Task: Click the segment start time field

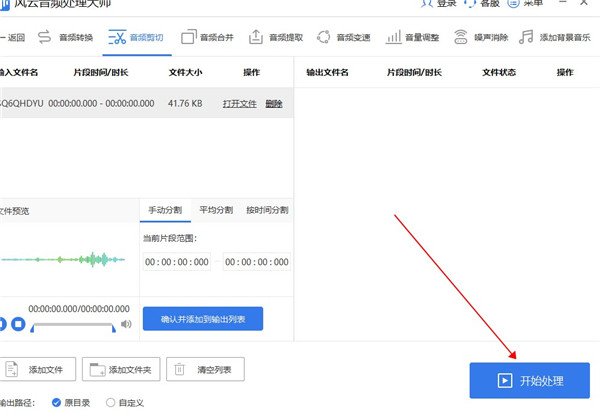Action: click(177, 262)
